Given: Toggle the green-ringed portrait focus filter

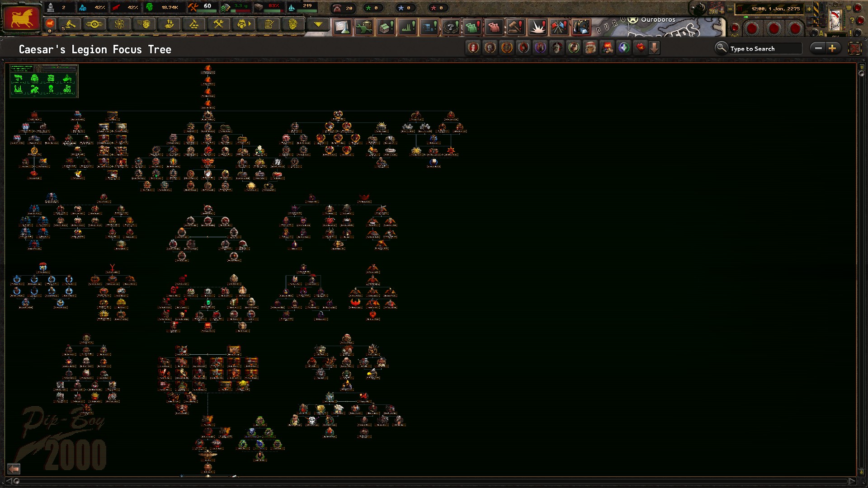Looking at the screenshot, I should tap(574, 47).
